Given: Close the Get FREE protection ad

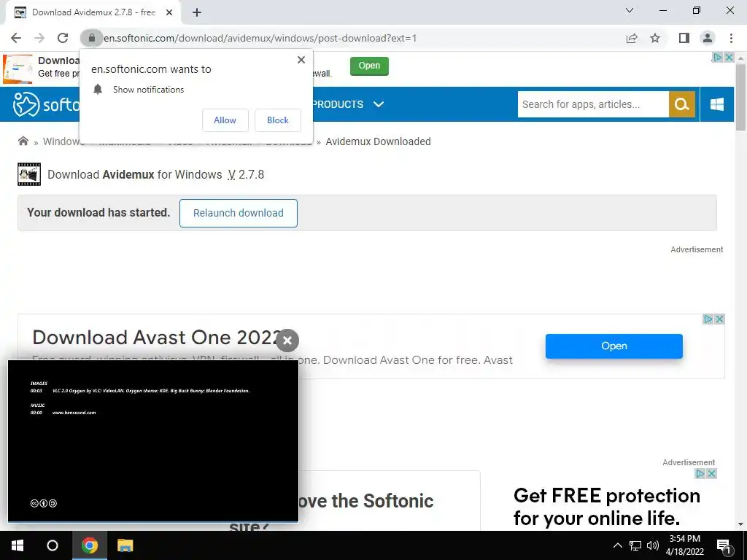Looking at the screenshot, I should pos(711,474).
